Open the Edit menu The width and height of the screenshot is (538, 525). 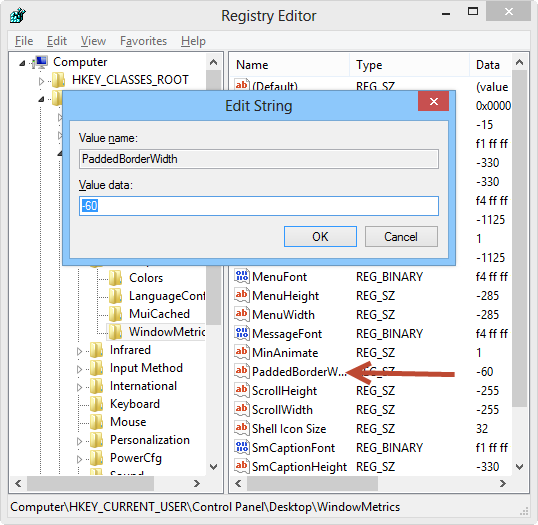click(x=57, y=41)
